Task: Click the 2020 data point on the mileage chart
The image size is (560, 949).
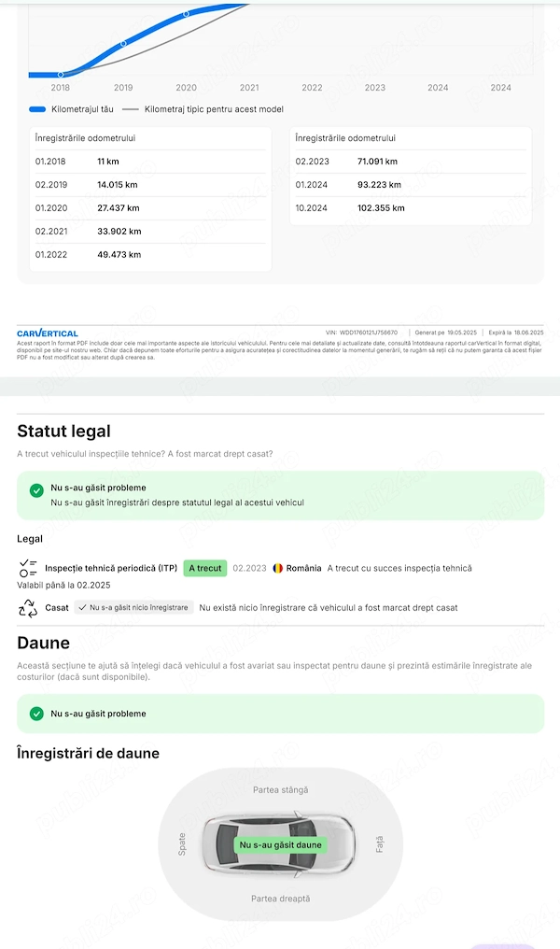Action: (x=187, y=13)
